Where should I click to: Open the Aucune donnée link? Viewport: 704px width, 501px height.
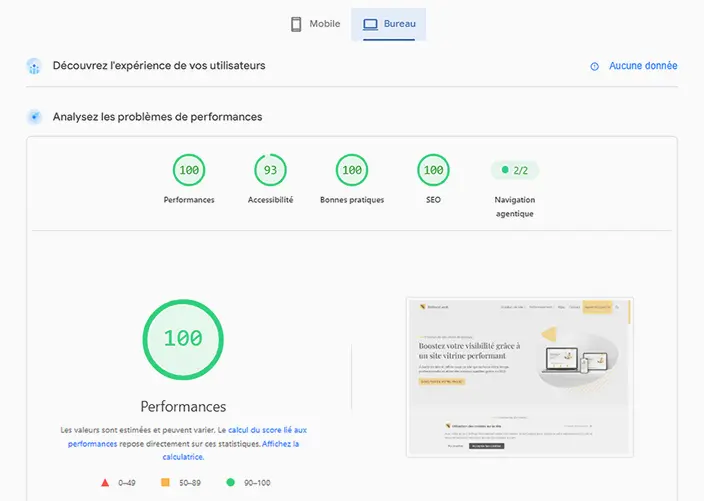[643, 66]
